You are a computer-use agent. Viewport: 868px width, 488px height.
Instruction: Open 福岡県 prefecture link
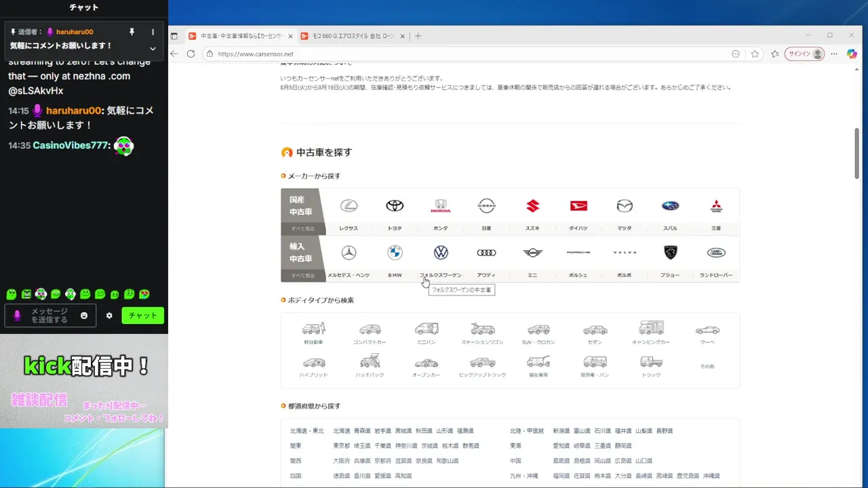[x=561, y=476]
